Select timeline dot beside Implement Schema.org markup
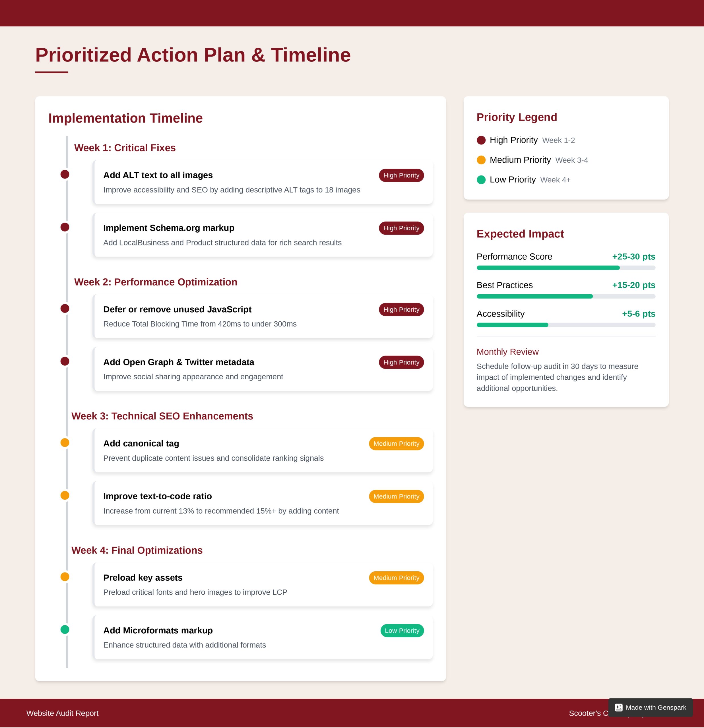 point(65,227)
